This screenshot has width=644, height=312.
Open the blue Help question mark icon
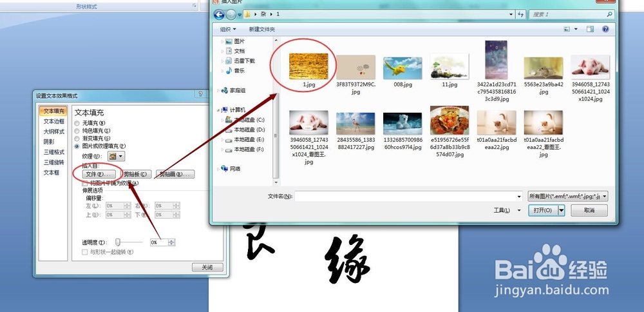coord(605,29)
